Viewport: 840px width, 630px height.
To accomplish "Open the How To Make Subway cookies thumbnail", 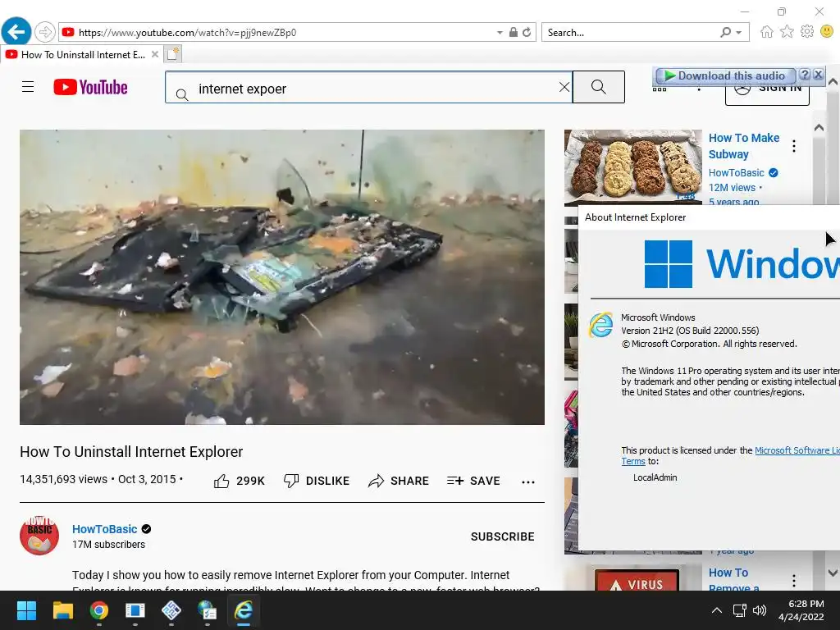I will 632,167.
